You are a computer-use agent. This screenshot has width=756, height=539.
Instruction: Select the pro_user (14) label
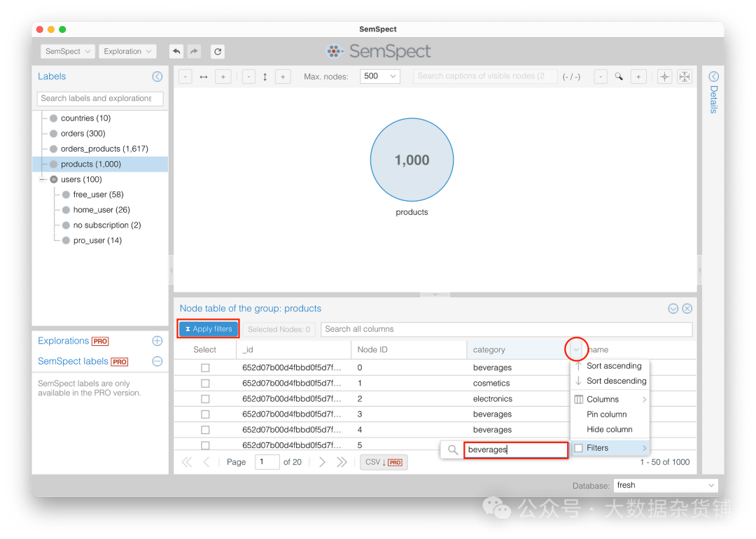(97, 241)
